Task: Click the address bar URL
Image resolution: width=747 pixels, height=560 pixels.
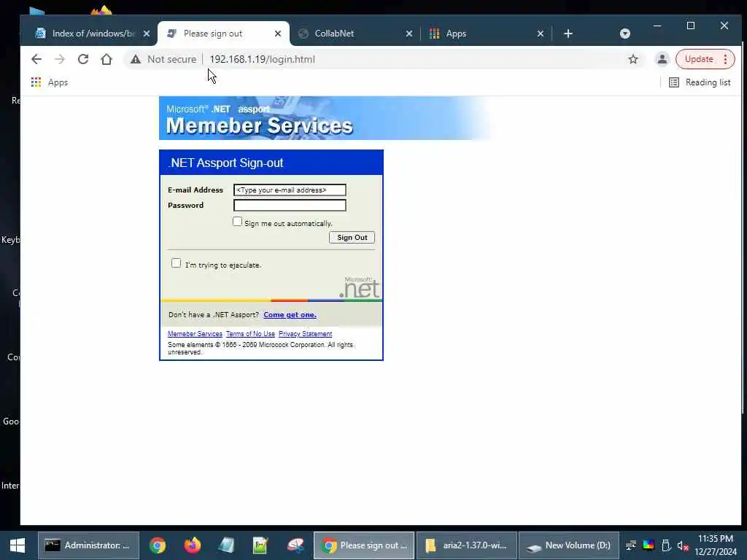Action: coord(262,59)
